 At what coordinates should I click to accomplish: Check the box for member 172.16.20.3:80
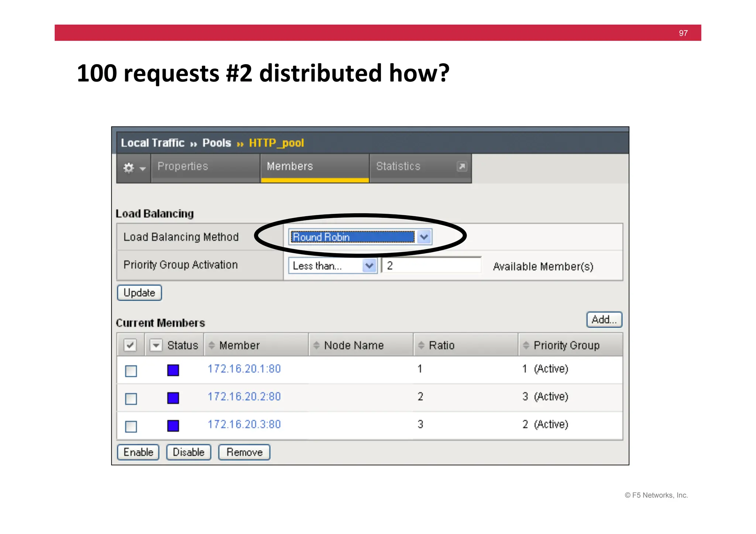point(131,427)
